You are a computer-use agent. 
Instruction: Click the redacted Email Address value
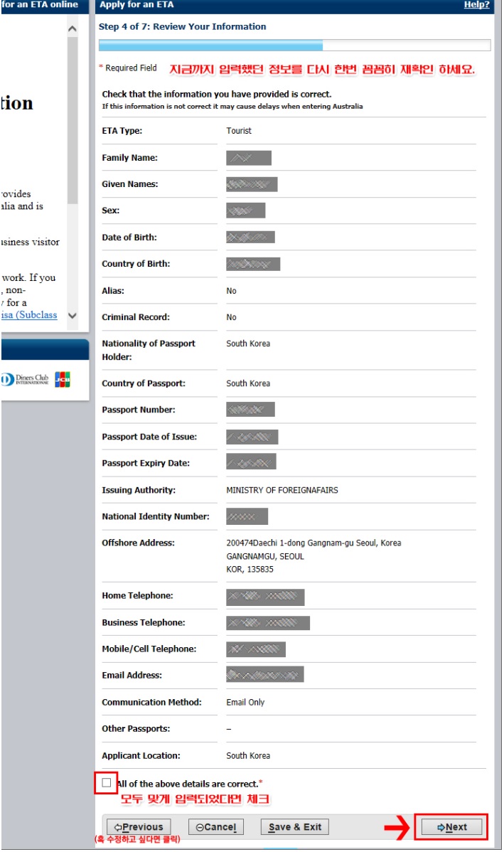pyautogui.click(x=264, y=674)
